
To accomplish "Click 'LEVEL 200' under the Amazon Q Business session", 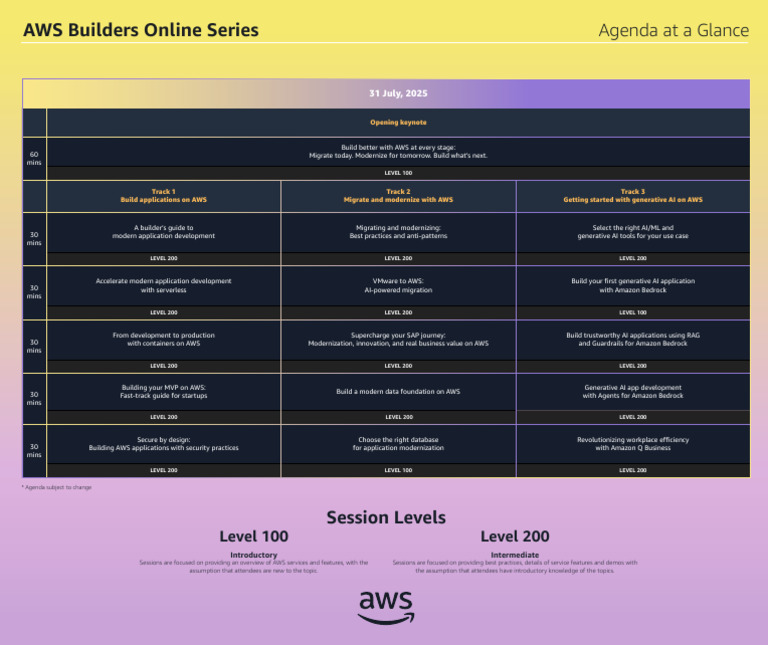I will click(633, 470).
